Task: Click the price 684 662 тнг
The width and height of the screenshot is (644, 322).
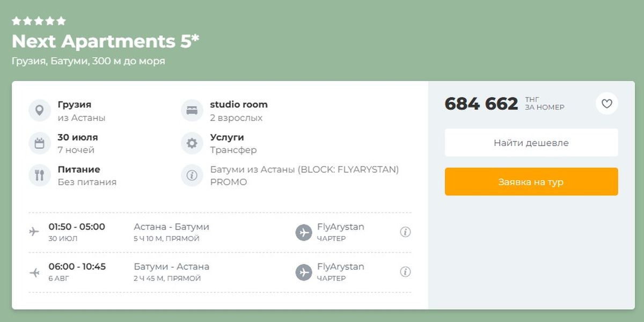Action: [504, 104]
